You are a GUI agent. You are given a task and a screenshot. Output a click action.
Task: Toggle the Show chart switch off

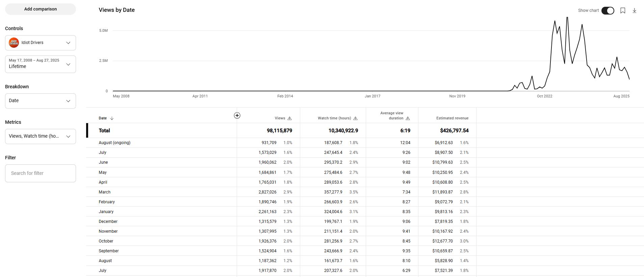[608, 10]
